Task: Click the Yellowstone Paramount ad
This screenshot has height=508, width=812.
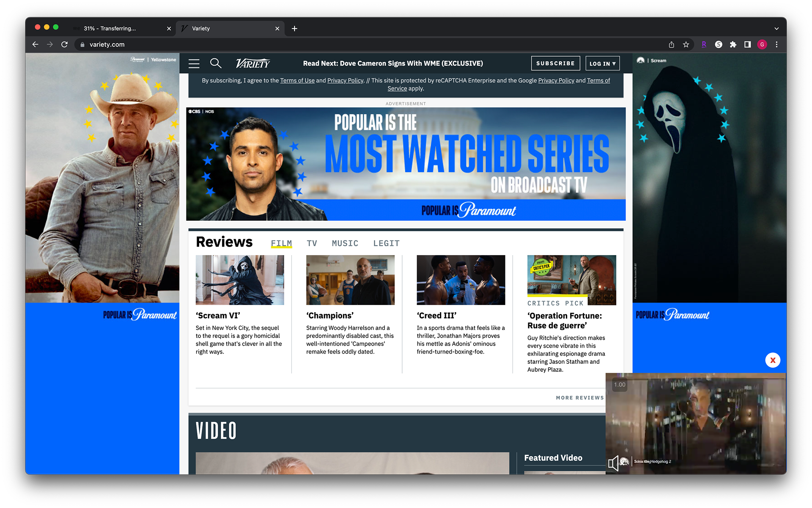Action: pyautogui.click(x=102, y=263)
